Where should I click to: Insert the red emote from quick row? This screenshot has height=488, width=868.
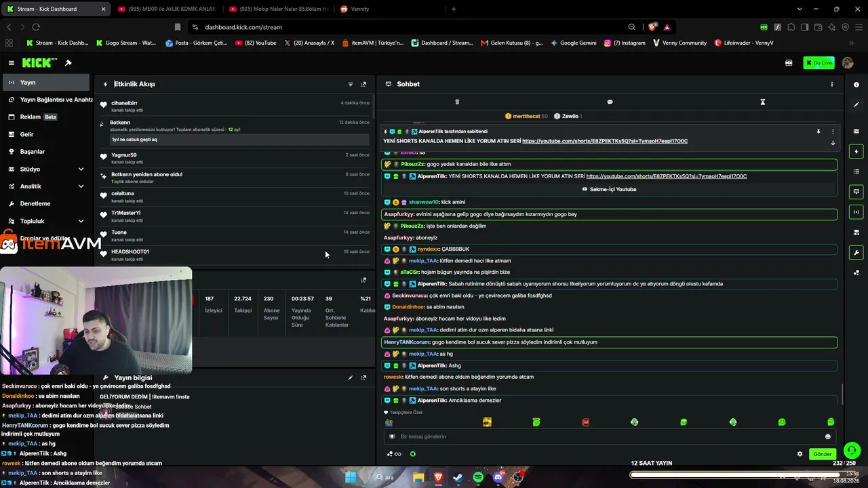585,422
